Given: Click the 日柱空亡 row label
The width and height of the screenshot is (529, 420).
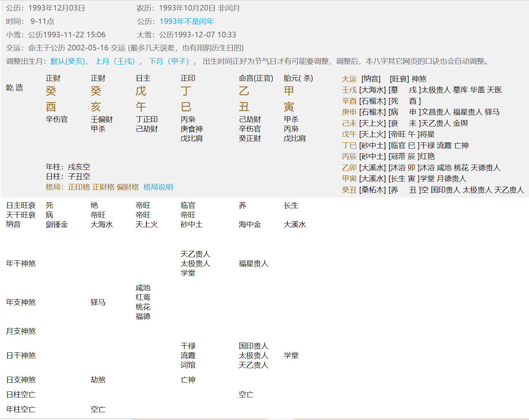Looking at the screenshot, I should [x=21, y=395].
